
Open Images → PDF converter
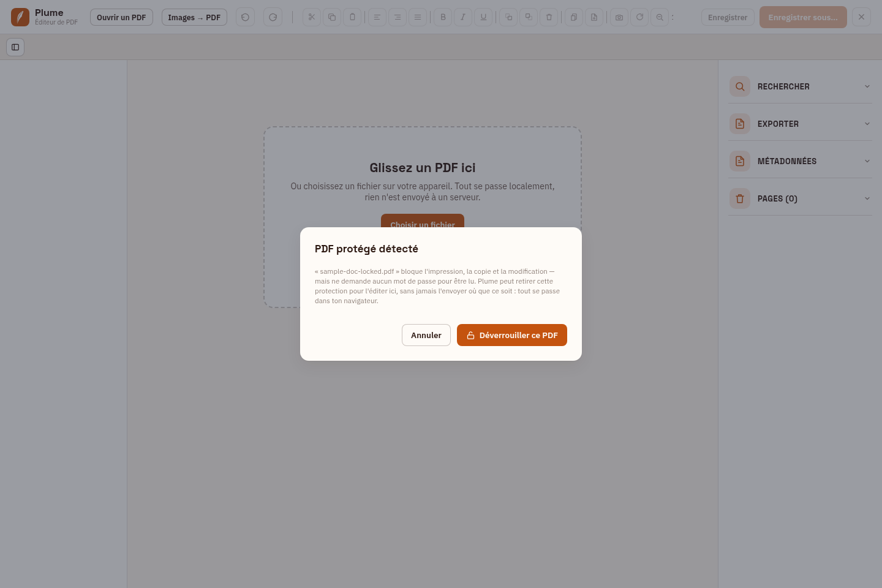coord(194,17)
